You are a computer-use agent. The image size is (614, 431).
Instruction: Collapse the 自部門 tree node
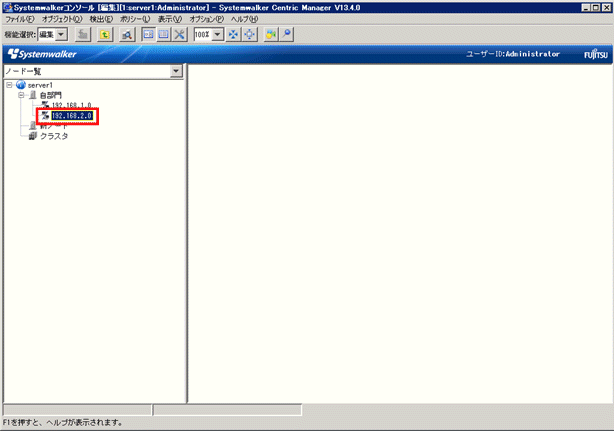click(21, 95)
